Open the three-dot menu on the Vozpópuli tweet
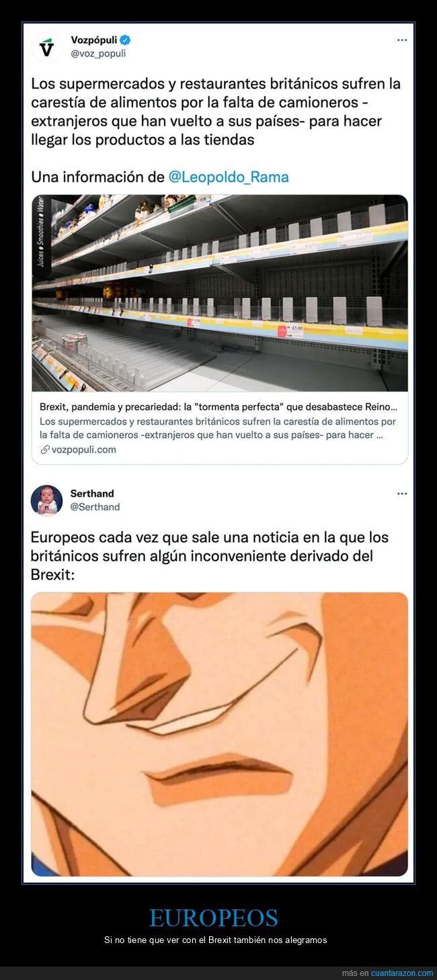The width and height of the screenshot is (437, 980). [402, 40]
